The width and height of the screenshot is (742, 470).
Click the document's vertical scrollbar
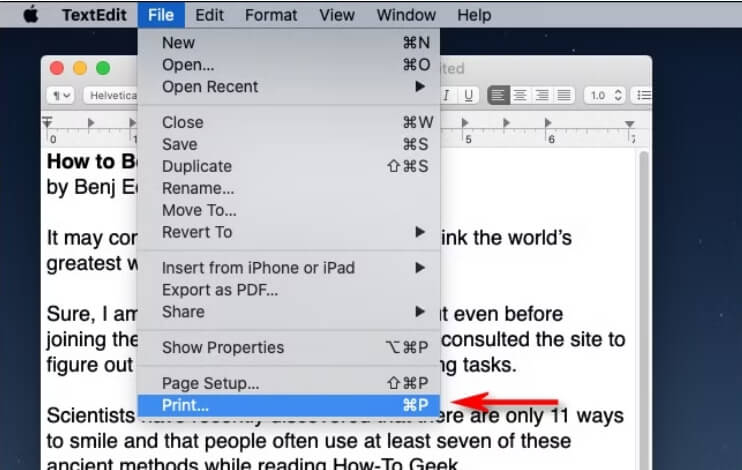(643, 310)
